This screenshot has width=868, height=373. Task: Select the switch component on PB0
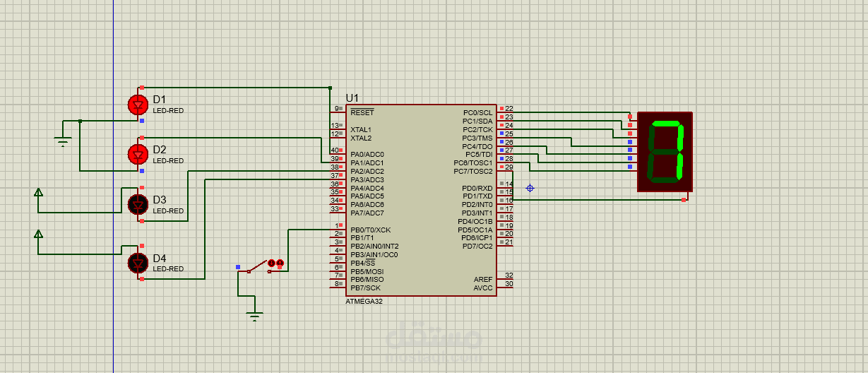[x=261, y=266]
